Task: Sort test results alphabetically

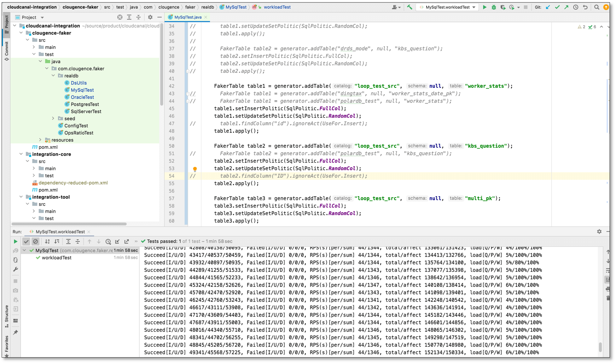Action: point(47,242)
